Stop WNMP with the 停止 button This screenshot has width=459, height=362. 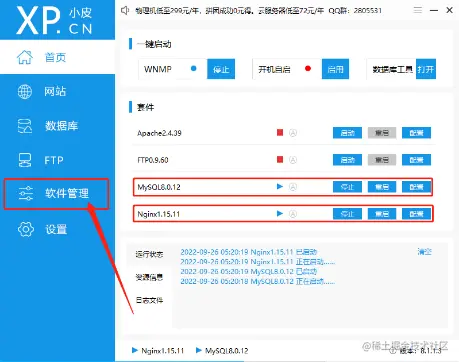point(221,69)
